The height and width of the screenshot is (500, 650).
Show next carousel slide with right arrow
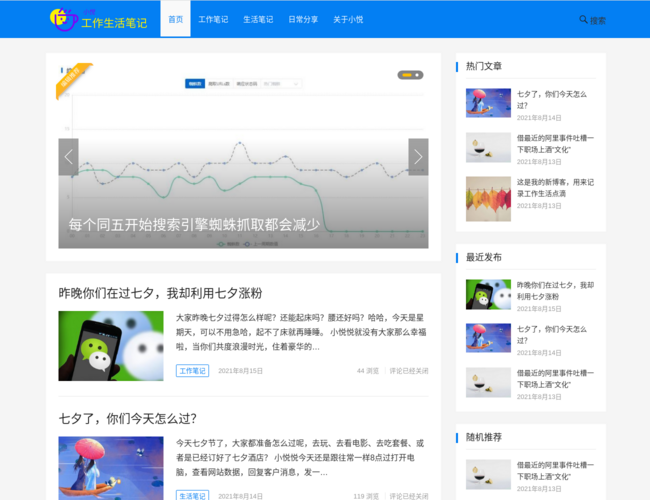point(418,157)
